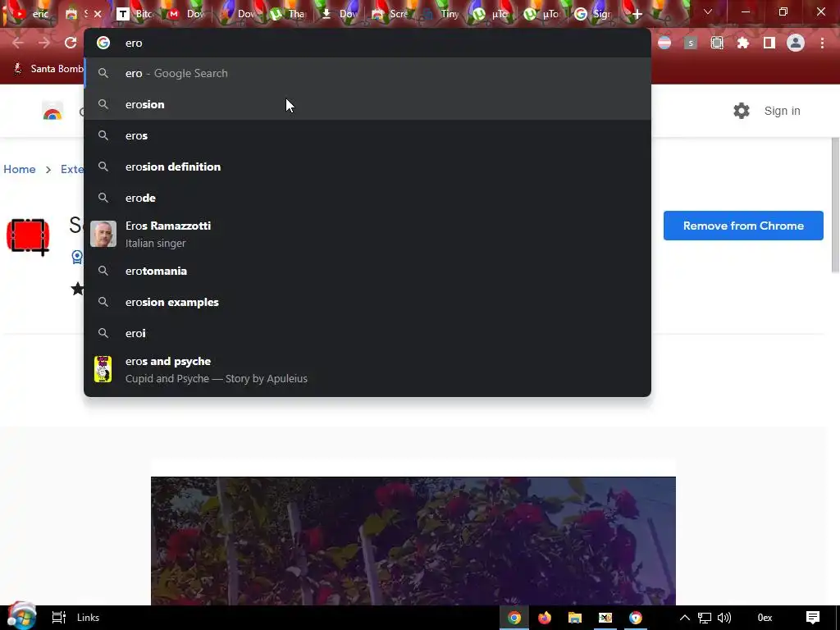Viewport: 840px width, 630px height.
Task: Select the 'eros' suggestion
Action: pos(367,135)
